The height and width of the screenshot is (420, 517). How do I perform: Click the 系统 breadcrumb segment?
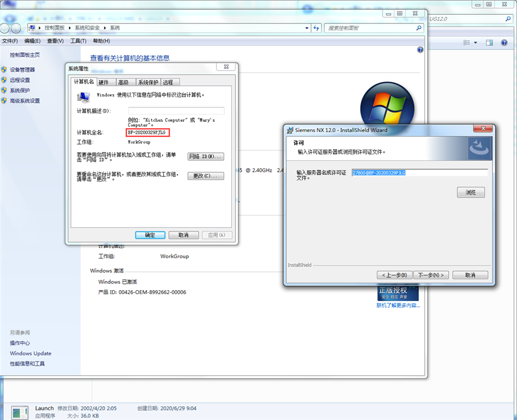(115, 28)
